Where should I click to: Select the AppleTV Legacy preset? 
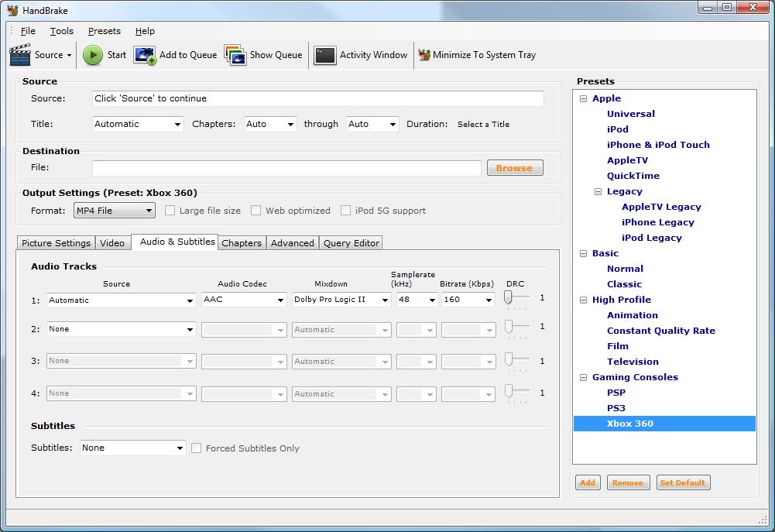click(661, 207)
